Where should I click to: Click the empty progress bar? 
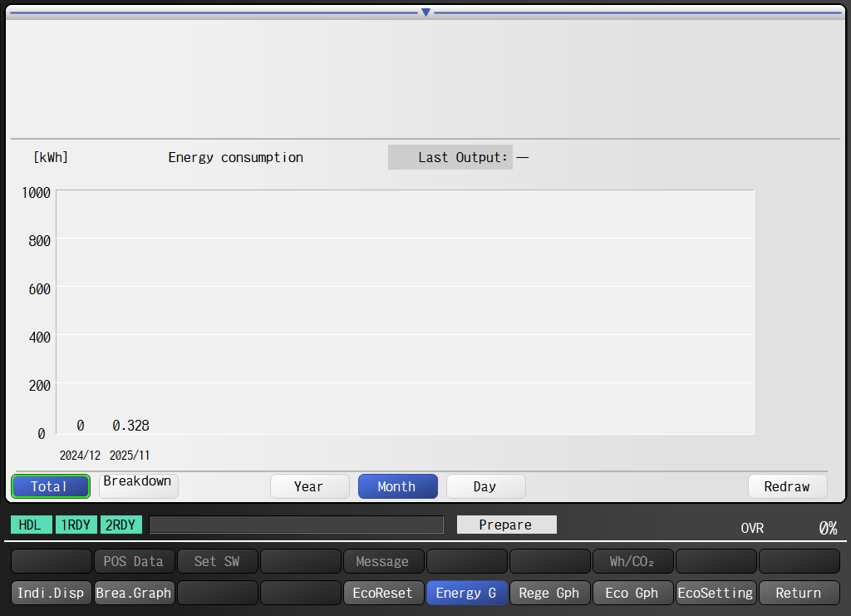(296, 525)
